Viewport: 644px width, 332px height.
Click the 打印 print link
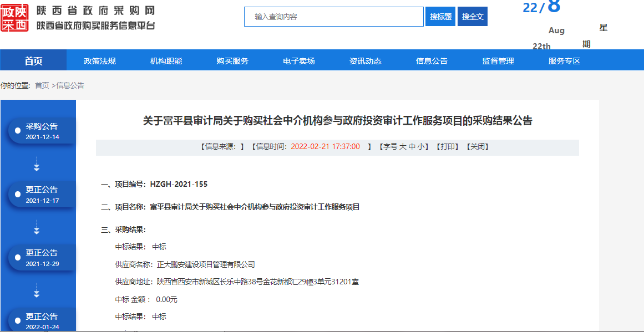tap(449, 147)
